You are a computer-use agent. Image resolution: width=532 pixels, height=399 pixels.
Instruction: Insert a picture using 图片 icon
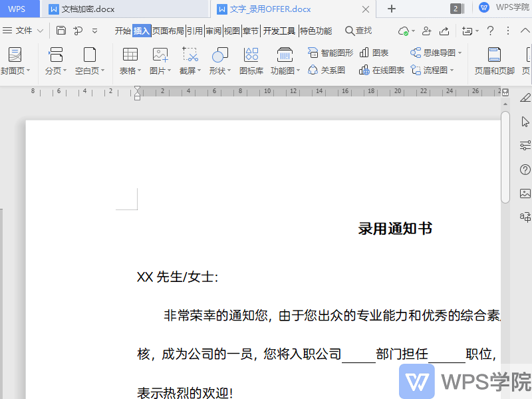pos(160,55)
